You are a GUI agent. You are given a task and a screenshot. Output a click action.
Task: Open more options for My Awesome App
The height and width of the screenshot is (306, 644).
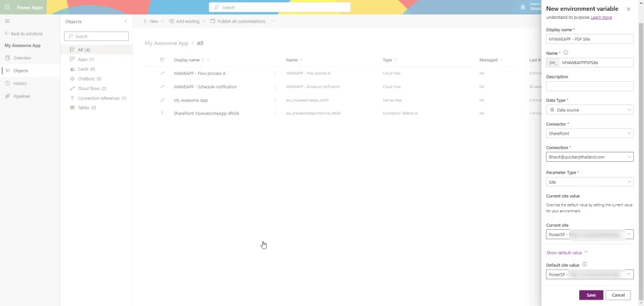click(275, 100)
